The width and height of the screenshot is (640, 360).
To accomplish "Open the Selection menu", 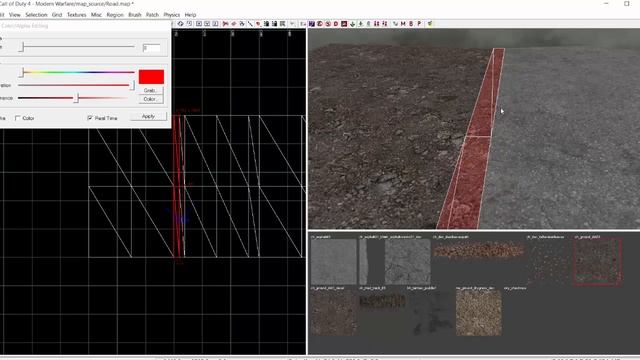I will (36, 15).
